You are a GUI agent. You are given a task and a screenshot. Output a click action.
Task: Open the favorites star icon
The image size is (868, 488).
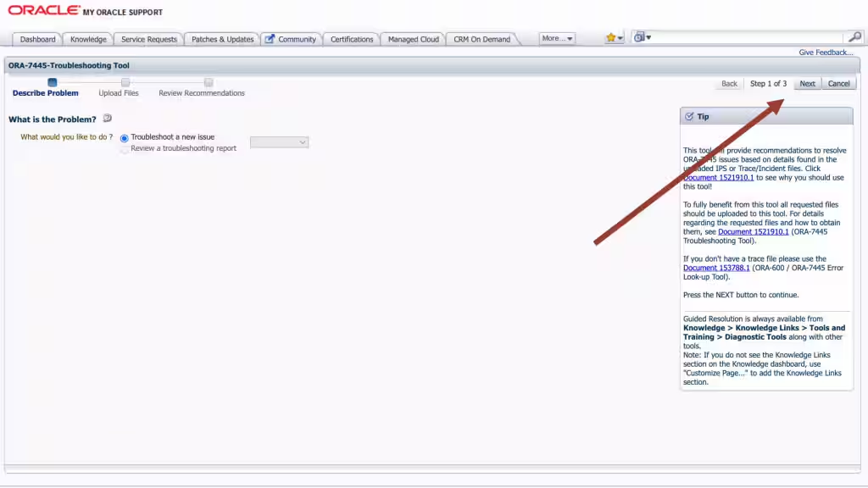click(610, 37)
